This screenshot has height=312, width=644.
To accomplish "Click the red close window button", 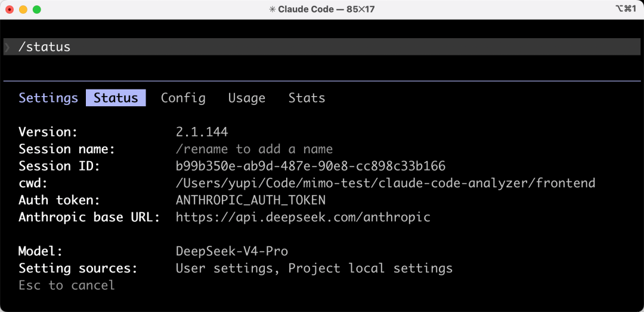I will 10,9.
